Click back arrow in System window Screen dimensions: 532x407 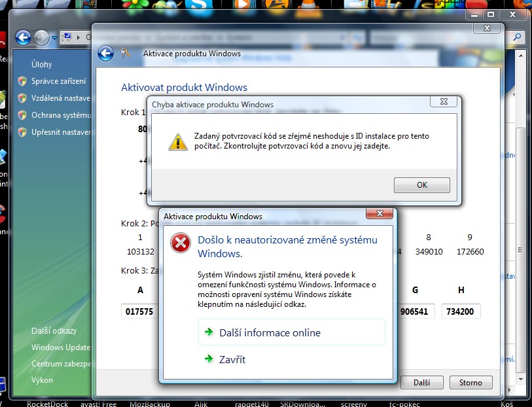[24, 38]
